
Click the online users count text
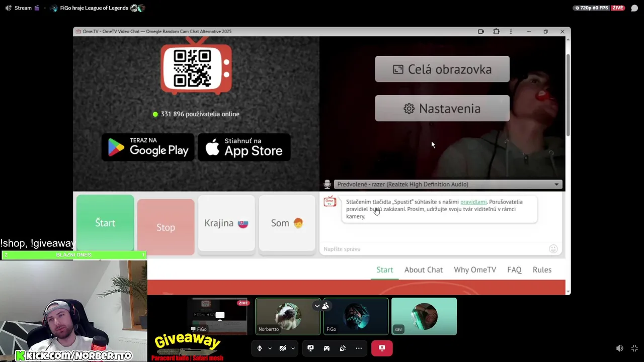click(x=200, y=114)
